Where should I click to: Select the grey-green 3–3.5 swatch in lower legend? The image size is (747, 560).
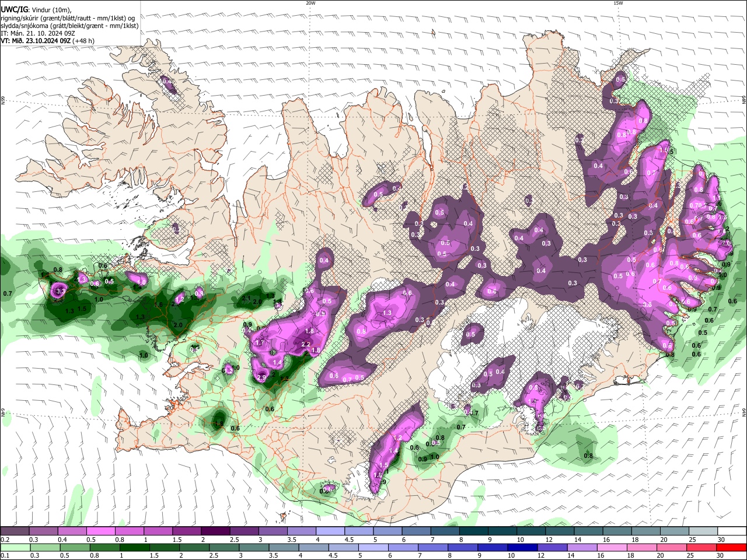(x=253, y=548)
